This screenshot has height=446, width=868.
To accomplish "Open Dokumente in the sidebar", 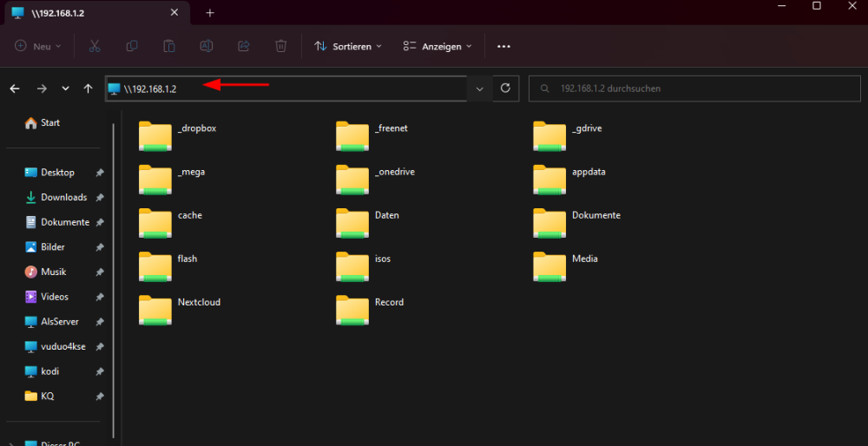I will coord(65,222).
